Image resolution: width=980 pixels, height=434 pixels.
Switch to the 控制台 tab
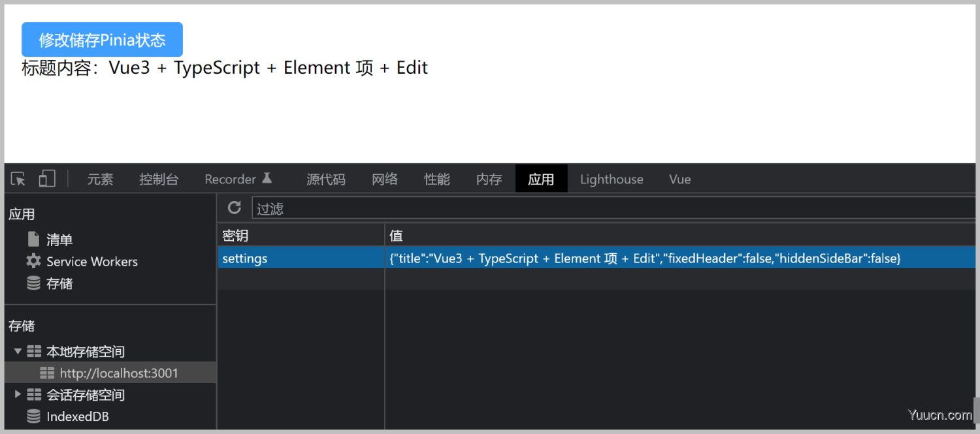click(159, 179)
